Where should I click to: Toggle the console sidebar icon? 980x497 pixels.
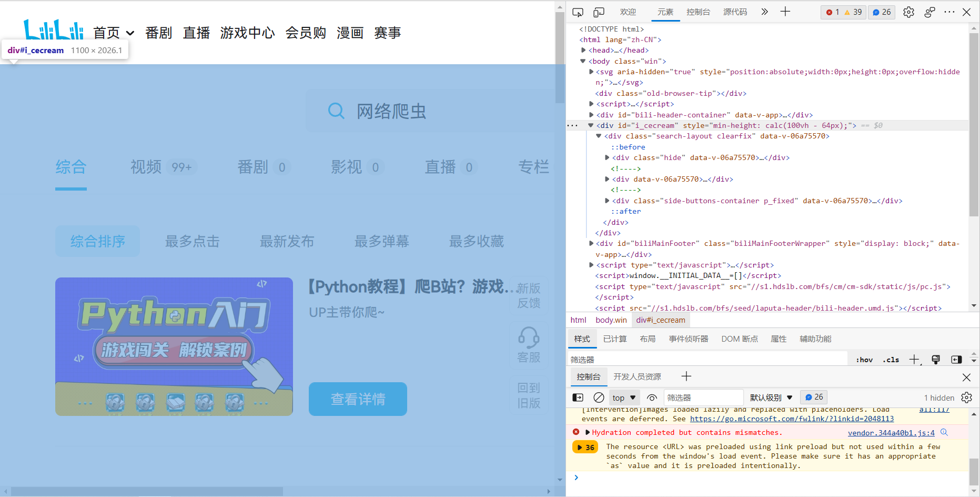tap(578, 397)
